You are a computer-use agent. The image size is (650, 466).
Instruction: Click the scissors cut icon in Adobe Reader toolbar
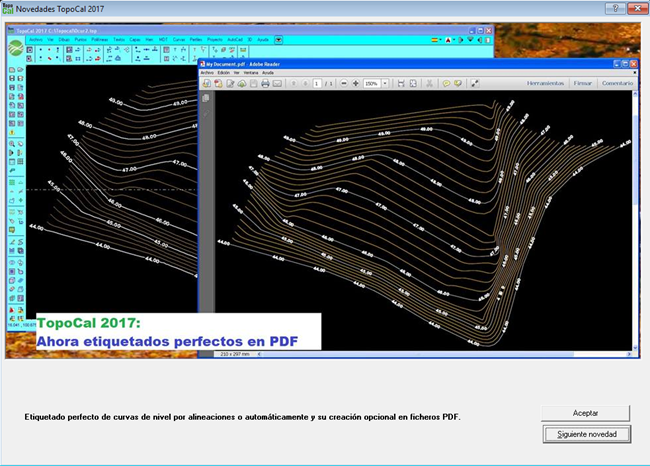tap(429, 83)
